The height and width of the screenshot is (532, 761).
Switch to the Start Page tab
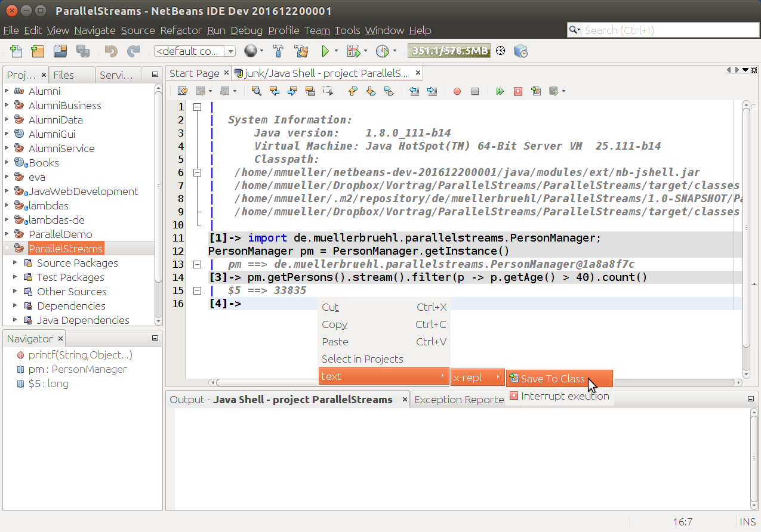(x=194, y=73)
